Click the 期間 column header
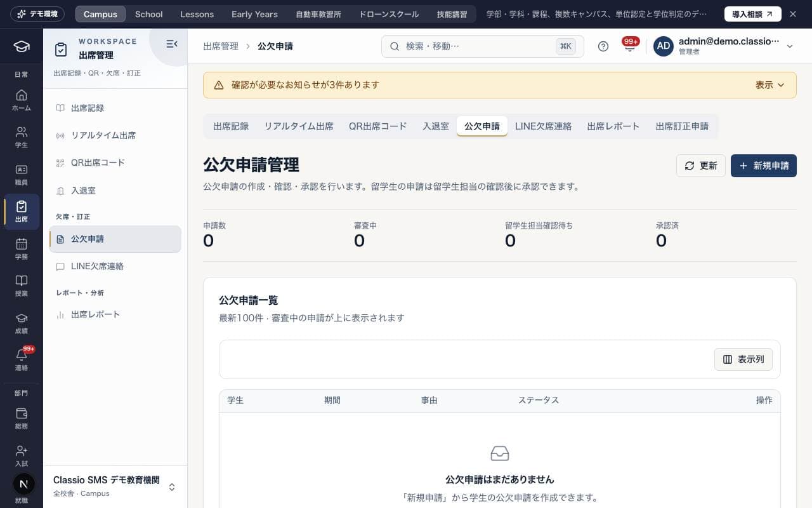Viewport: 812px width, 508px height. (x=332, y=400)
